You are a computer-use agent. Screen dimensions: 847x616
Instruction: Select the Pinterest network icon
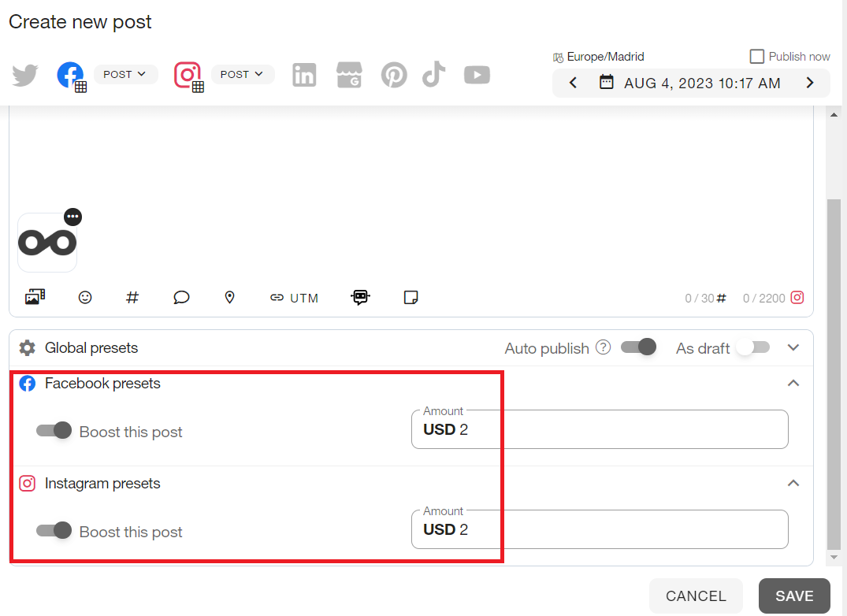[x=394, y=76]
